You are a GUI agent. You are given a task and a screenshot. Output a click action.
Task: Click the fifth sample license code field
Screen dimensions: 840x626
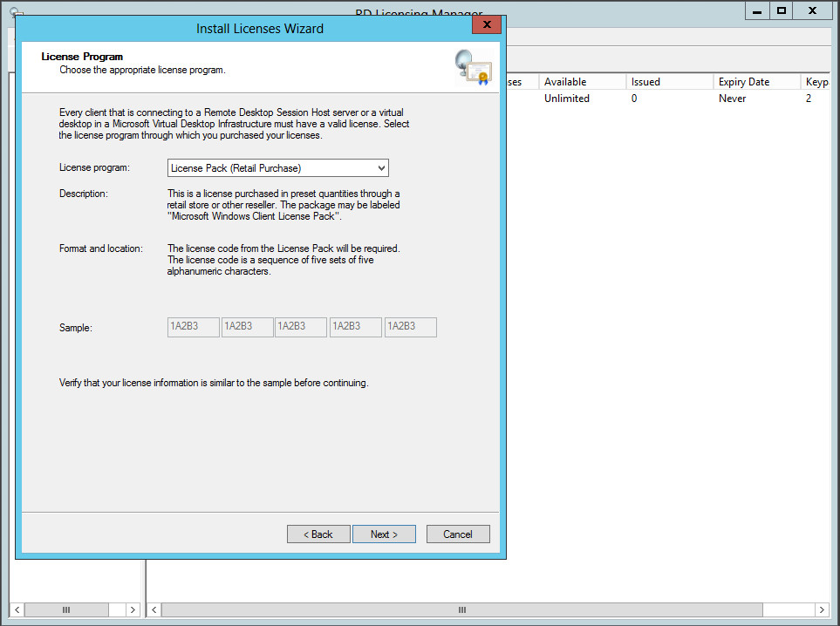(410, 327)
